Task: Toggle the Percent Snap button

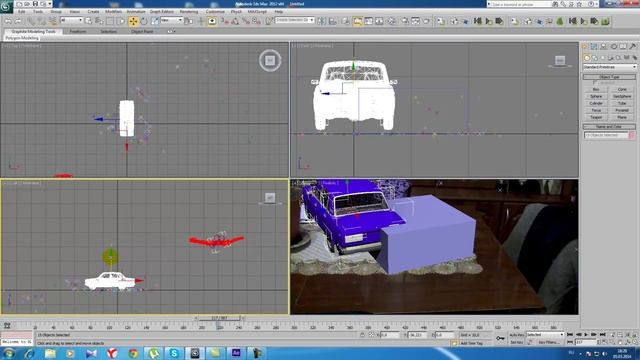Action: (x=246, y=21)
